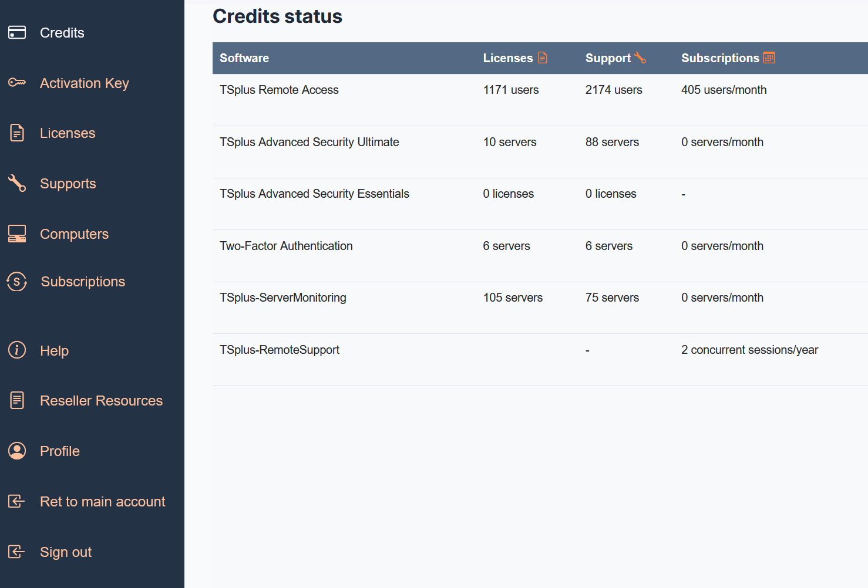Click 2 concurrent sessions/year cell
The height and width of the screenshot is (588, 868).
coord(749,350)
